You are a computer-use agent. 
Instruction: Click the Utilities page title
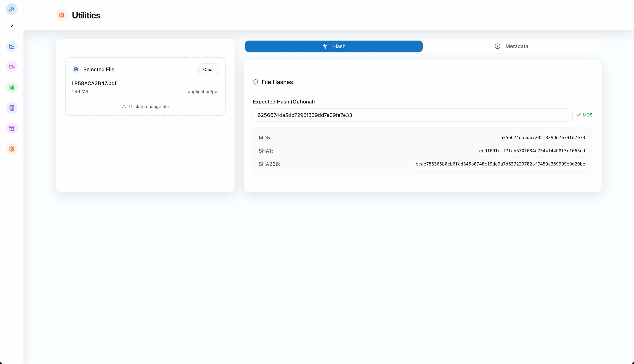click(86, 15)
